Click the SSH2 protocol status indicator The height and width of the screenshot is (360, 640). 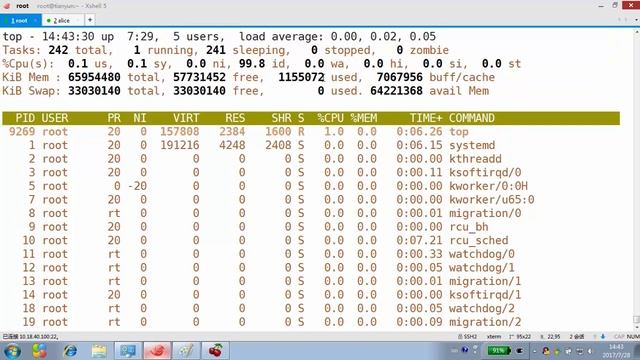(x=467, y=337)
